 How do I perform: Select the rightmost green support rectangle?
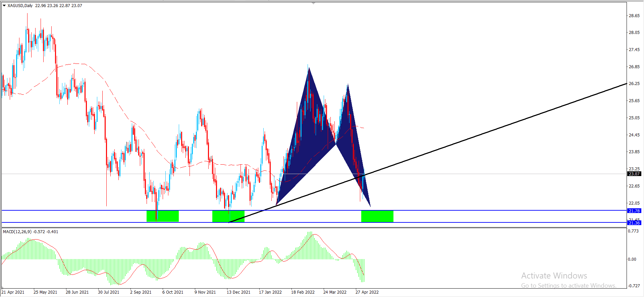377,216
